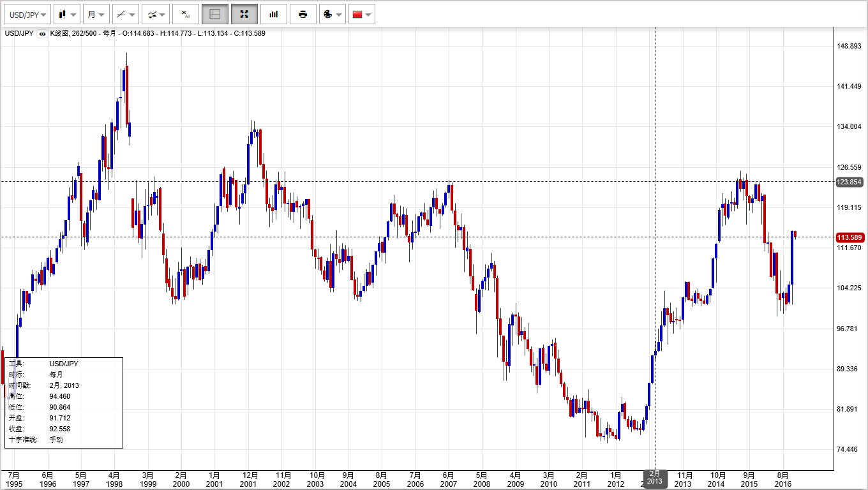
Task: Click the K-line chart OHLC header text
Action: [158, 33]
